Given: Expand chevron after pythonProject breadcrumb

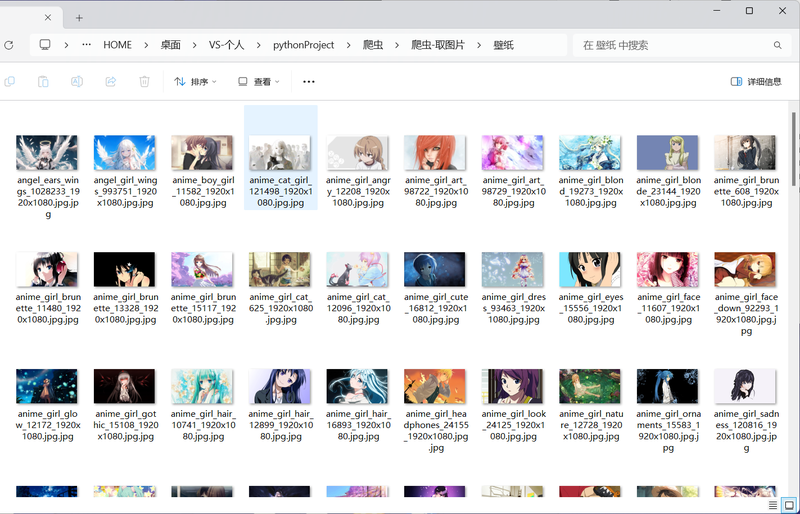Looking at the screenshot, I should [x=348, y=45].
